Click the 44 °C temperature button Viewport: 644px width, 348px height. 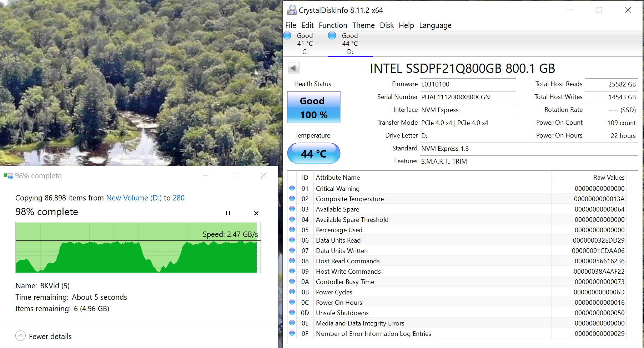tap(313, 154)
